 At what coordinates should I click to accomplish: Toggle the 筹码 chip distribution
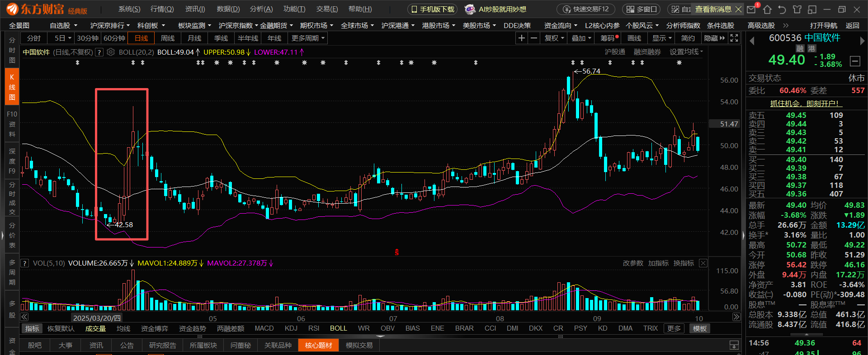coord(608,38)
